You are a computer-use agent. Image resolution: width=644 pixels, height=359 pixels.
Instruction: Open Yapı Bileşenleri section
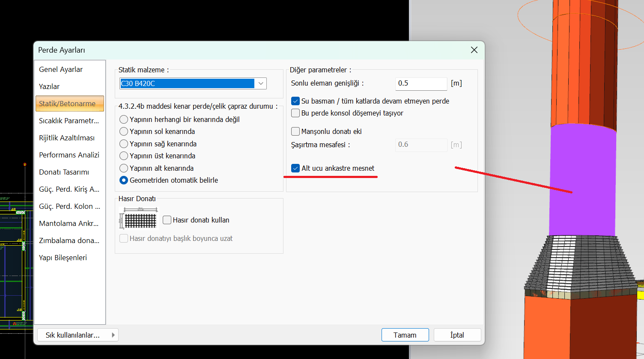[x=63, y=258]
